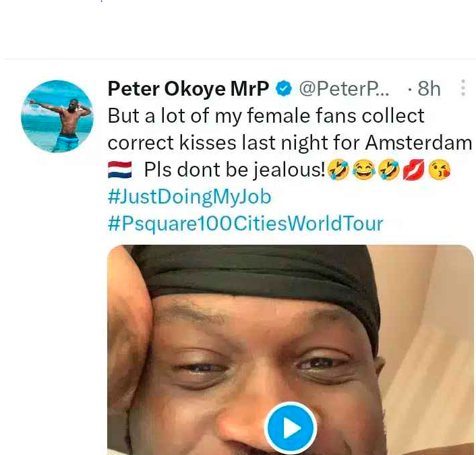476x455 pixels.
Task: Click the blue verified badge icon
Action: point(284,88)
